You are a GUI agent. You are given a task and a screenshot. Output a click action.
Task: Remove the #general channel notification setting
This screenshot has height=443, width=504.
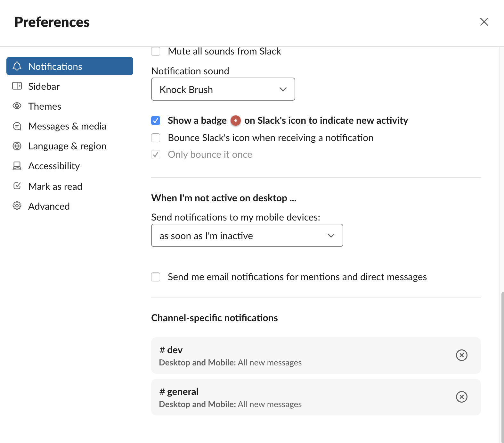461,397
